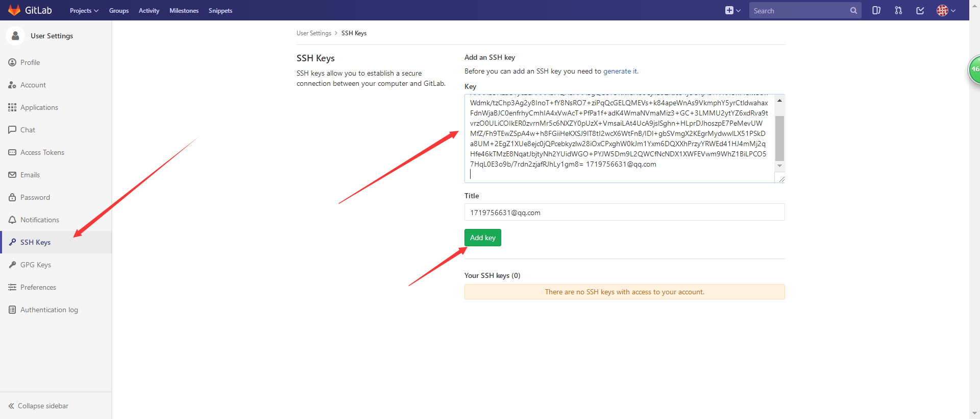Click the textarea resize handle

click(x=781, y=179)
